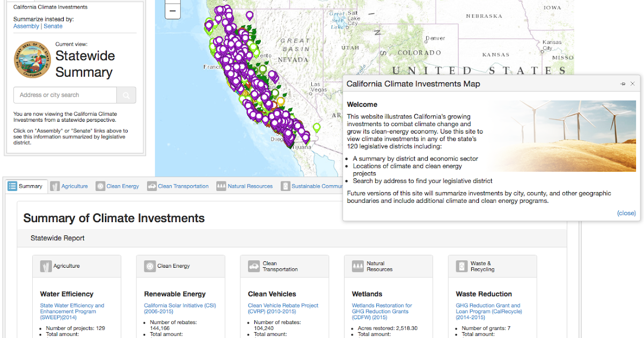Click the California state seal image
The image size is (644, 338).
pos(32,60)
